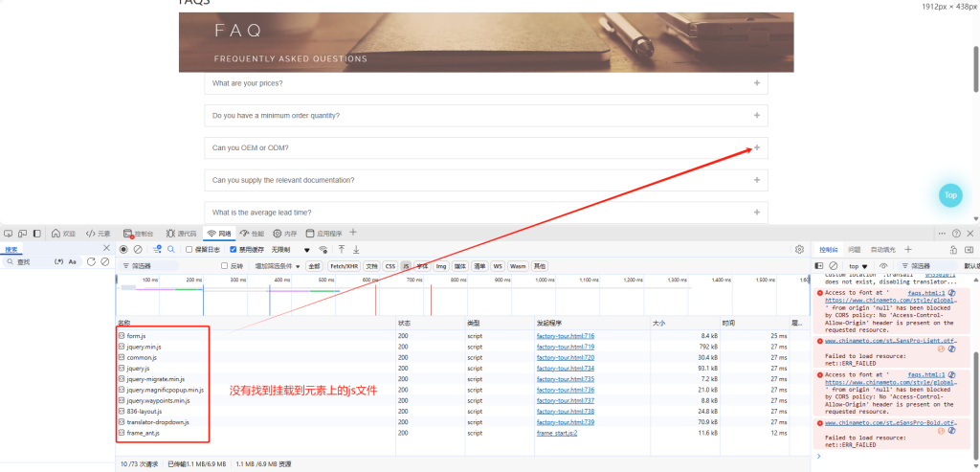Click the move drawer up icon
This screenshot has height=472, width=980.
click(x=954, y=250)
